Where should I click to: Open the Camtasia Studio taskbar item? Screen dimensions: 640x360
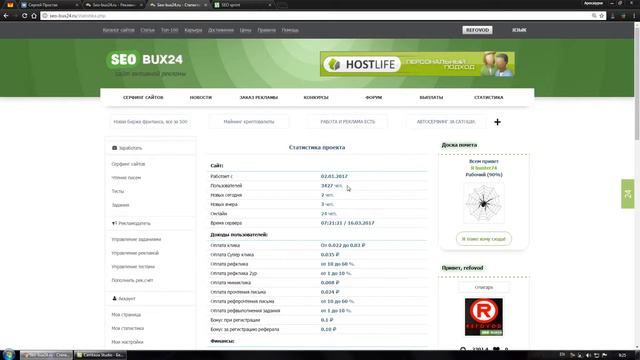(x=100, y=355)
